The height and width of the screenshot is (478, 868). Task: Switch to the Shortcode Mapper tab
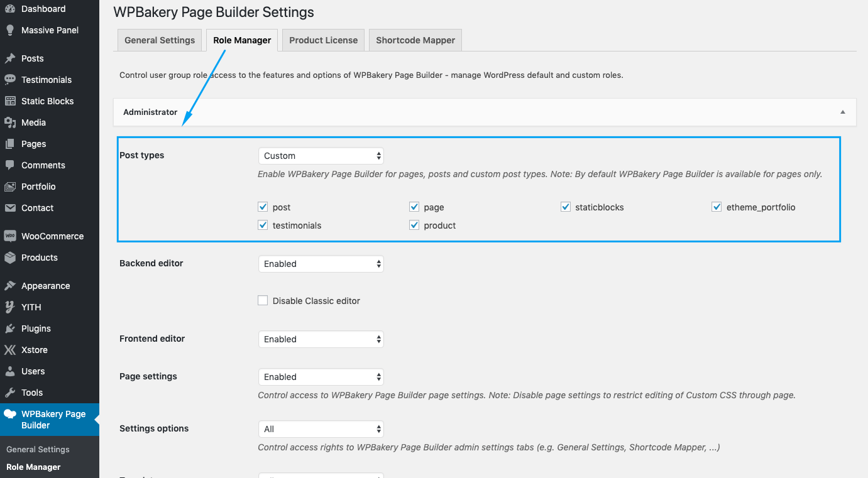(x=415, y=40)
